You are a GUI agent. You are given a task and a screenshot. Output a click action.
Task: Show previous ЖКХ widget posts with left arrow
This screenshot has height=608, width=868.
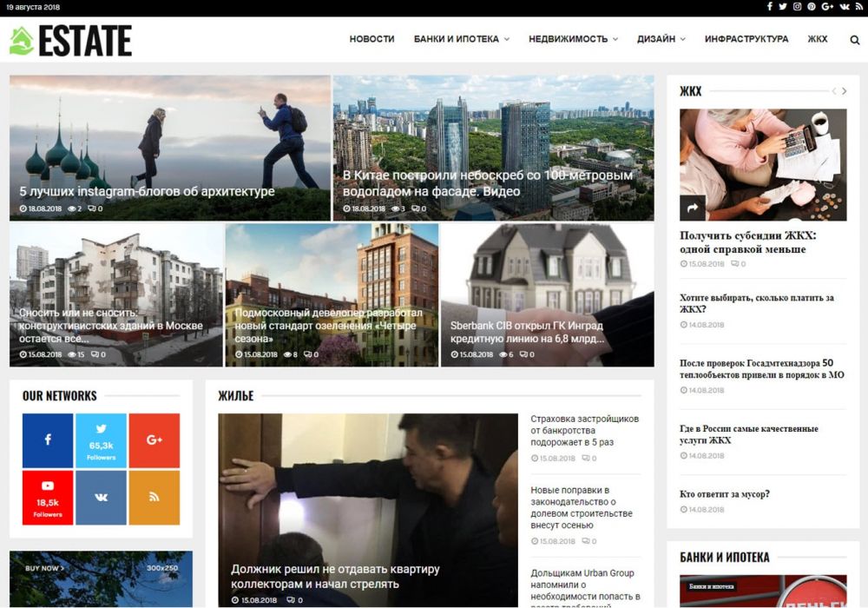(834, 91)
